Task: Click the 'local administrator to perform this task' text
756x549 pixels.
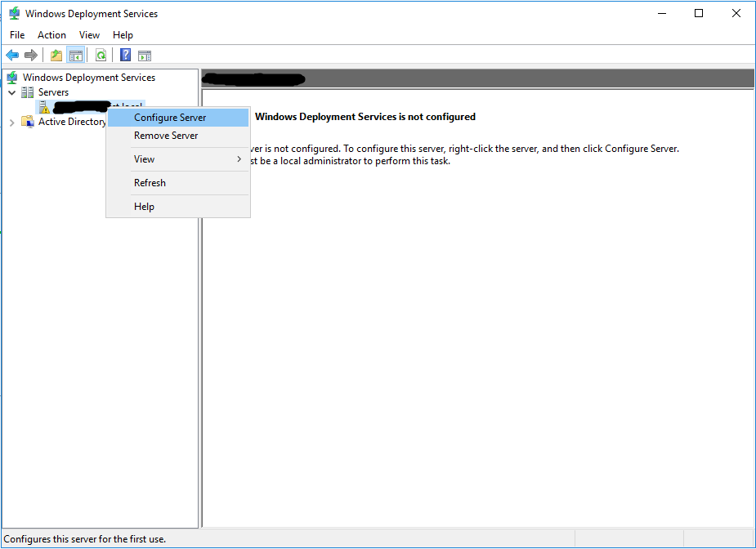Action: 365,161
